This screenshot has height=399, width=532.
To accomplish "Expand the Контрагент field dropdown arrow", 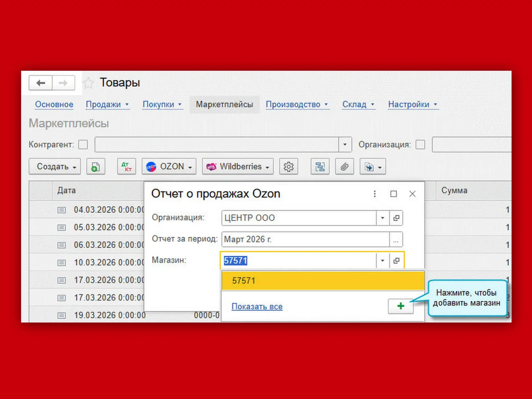I will coord(345,144).
